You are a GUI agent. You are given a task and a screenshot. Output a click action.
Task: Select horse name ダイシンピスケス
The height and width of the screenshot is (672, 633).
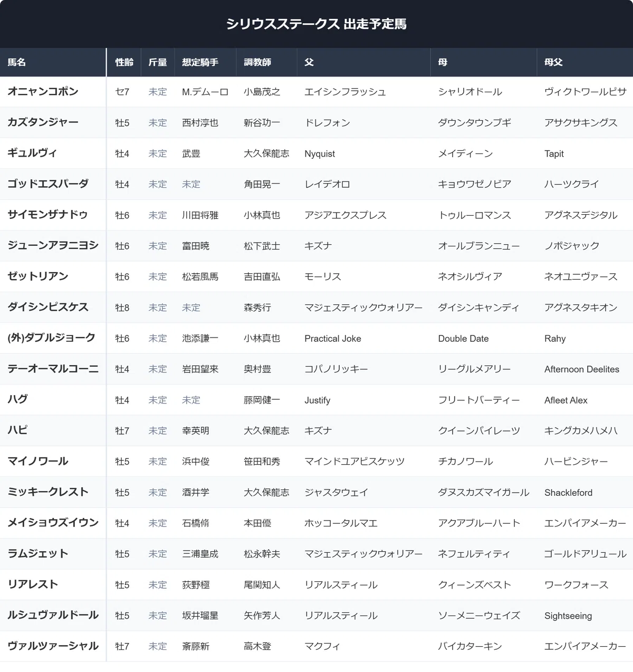[x=48, y=307]
